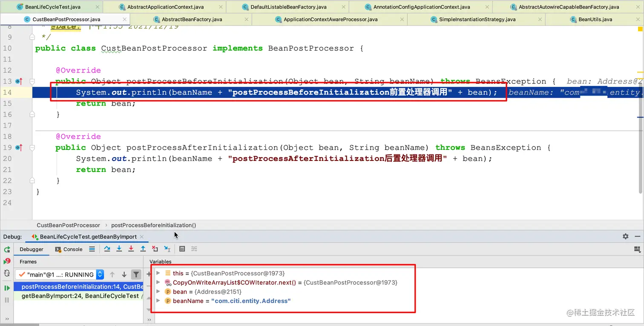Run to Cursor icon in debugger toolbar
Screen dimensions: 644x326
point(167,249)
